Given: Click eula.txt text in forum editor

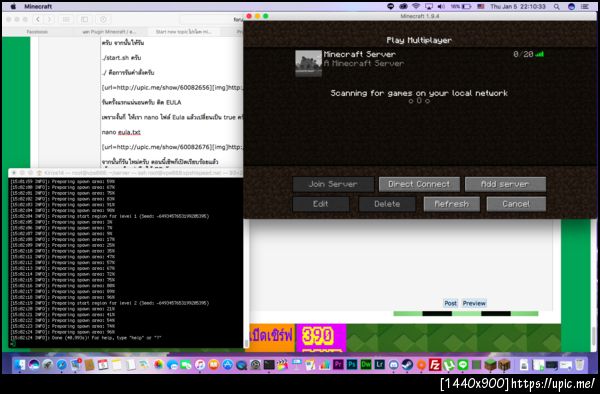Looking at the screenshot, I should [x=129, y=132].
